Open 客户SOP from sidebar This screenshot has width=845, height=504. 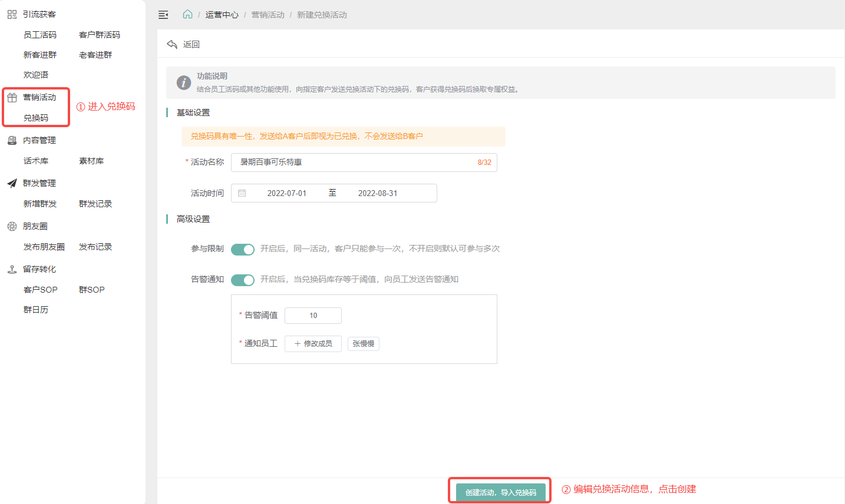[x=41, y=290]
